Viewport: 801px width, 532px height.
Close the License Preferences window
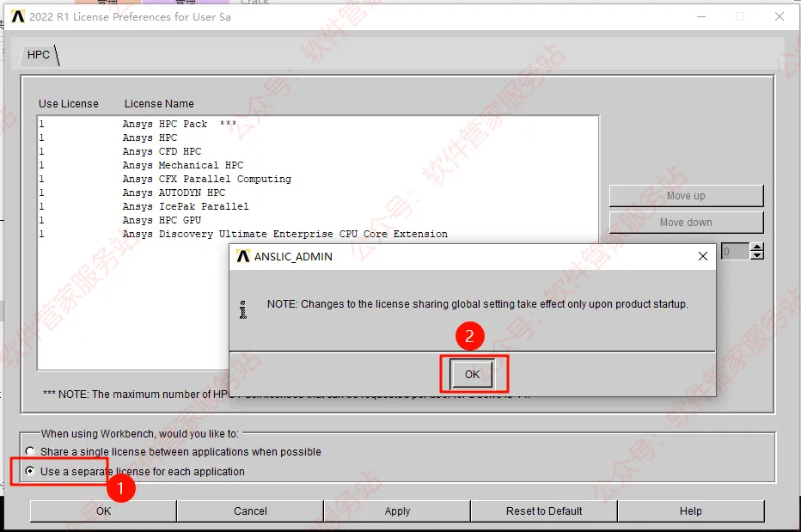779,16
